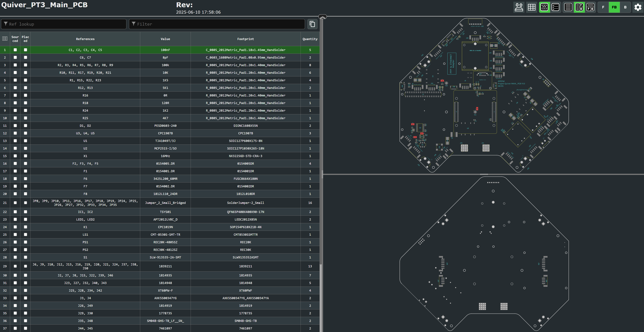Check Sourced for the X1 16MHz crystal
This screenshot has height=332, width=644.
coord(15,156)
